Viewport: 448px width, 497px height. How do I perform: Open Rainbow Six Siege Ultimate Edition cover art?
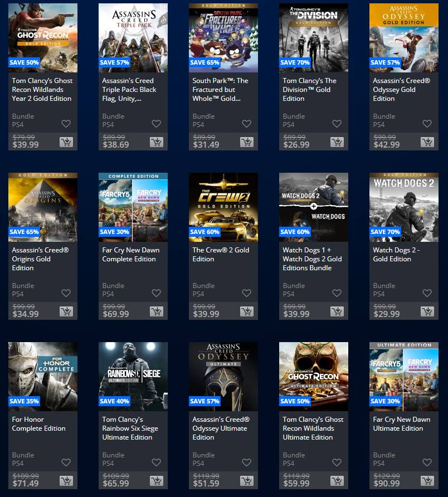tap(133, 377)
